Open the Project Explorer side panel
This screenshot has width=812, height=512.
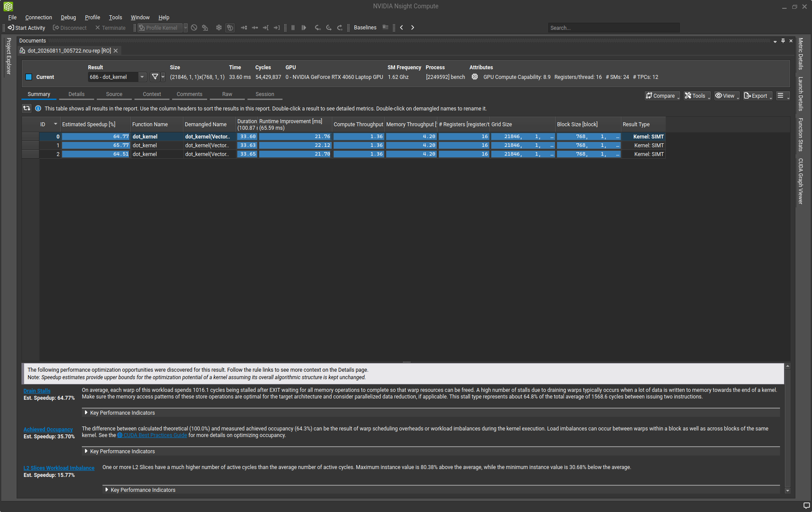click(x=8, y=56)
